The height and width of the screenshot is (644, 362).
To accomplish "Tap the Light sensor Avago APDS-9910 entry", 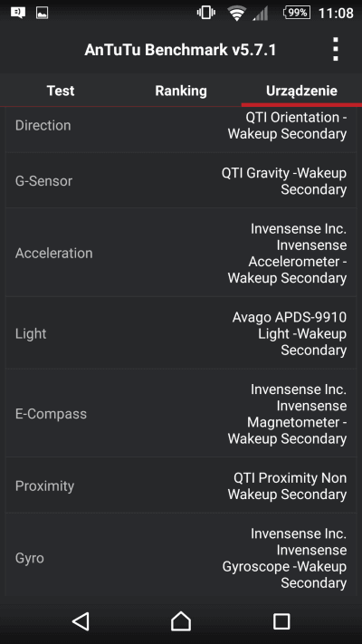I will click(181, 333).
